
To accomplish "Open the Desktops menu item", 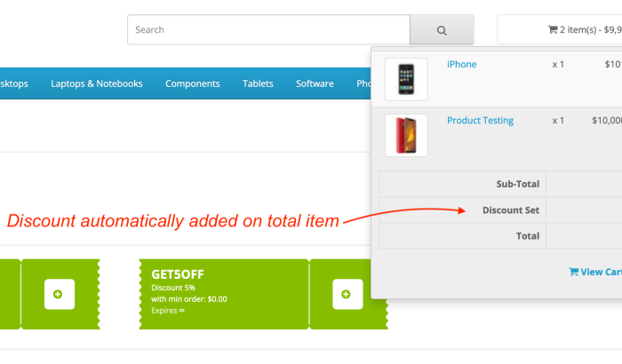I will click(x=14, y=83).
